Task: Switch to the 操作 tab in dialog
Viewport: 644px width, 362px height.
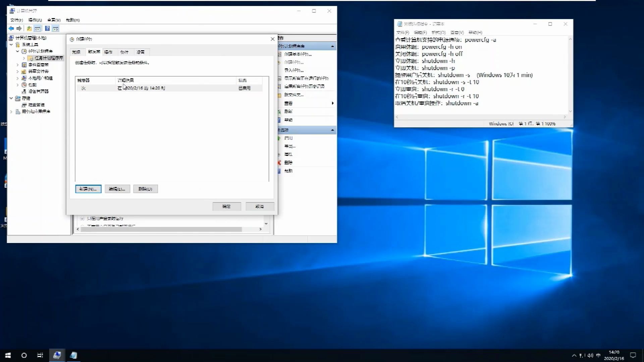Action: [x=108, y=52]
